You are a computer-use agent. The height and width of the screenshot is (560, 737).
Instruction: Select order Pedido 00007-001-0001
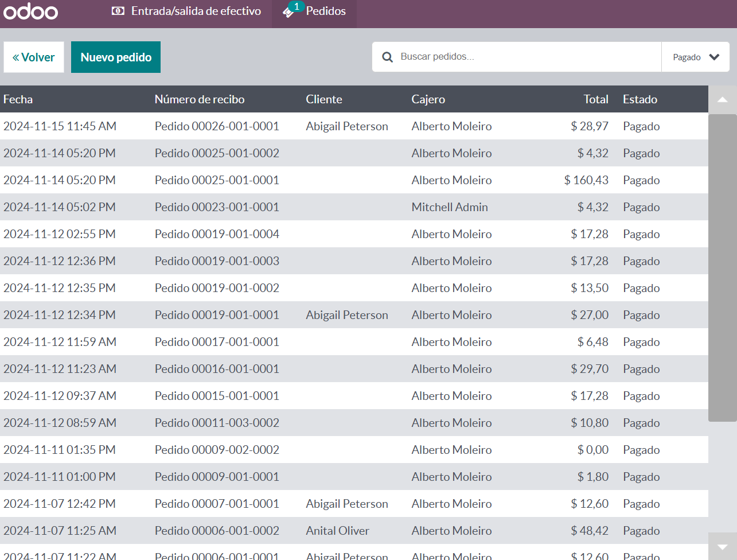coord(354,504)
